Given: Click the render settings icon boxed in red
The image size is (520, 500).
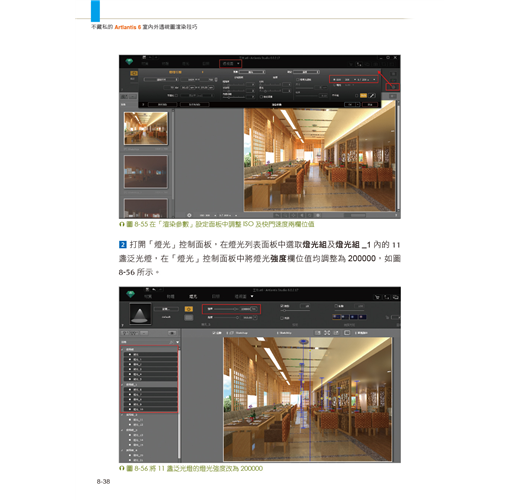Looking at the screenshot, I should click(x=393, y=87).
